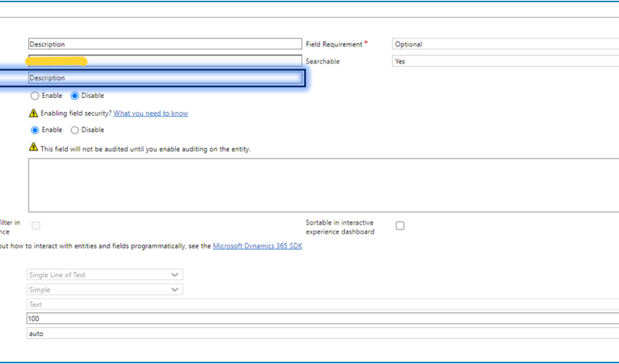This screenshot has height=364, width=619.
Task: Click the Description field beside Field Requirement
Action: pyautogui.click(x=164, y=44)
